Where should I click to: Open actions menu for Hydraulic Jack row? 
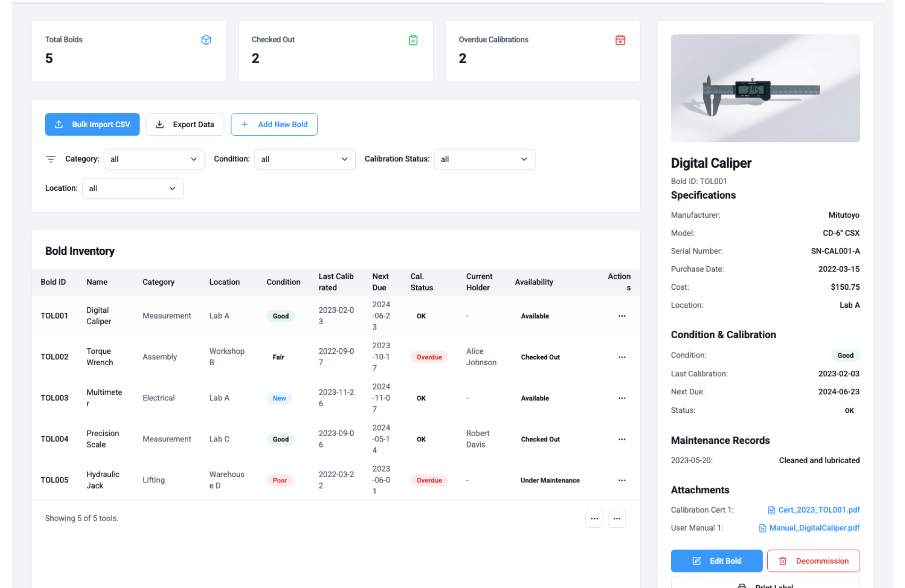tap(622, 480)
